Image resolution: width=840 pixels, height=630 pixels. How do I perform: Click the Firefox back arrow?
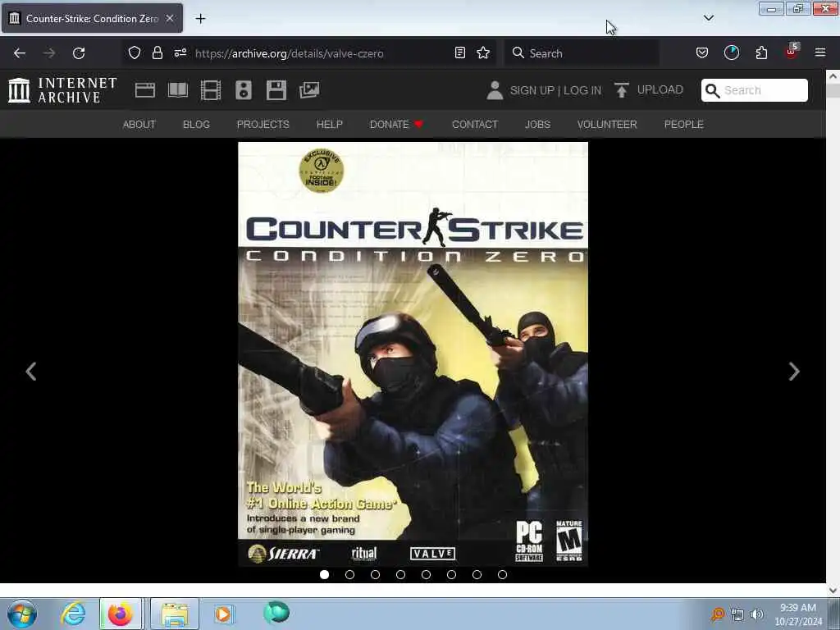point(20,53)
